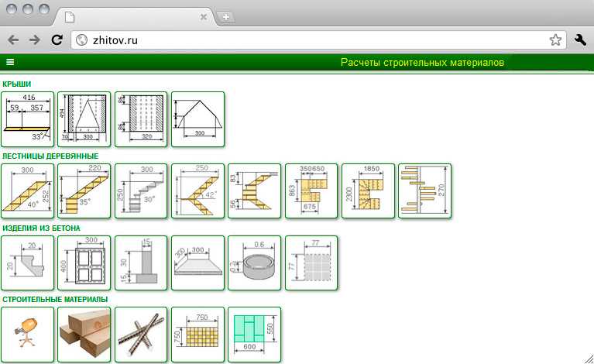Open roof tile with 494 height and triangle
This screenshot has height=364, width=594.
84,119
